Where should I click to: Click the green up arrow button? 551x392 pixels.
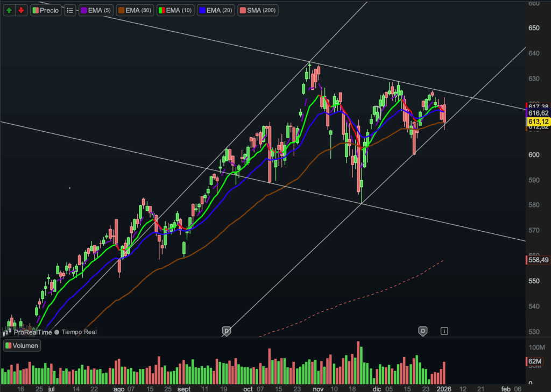pos(10,10)
